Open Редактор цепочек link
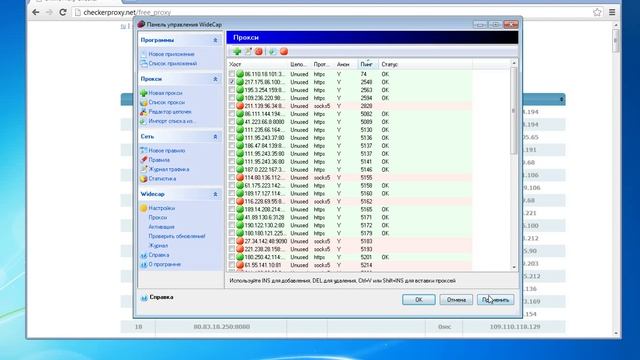 click(x=170, y=112)
